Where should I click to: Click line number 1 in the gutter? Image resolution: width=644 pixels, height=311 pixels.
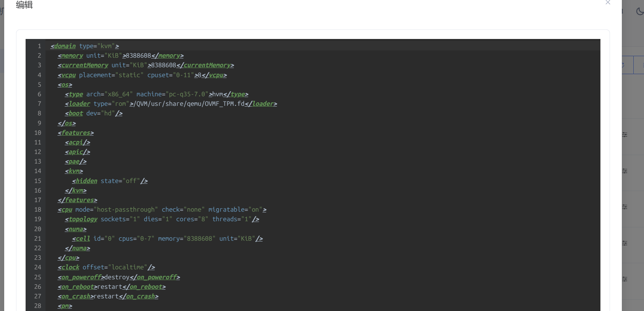click(39, 46)
